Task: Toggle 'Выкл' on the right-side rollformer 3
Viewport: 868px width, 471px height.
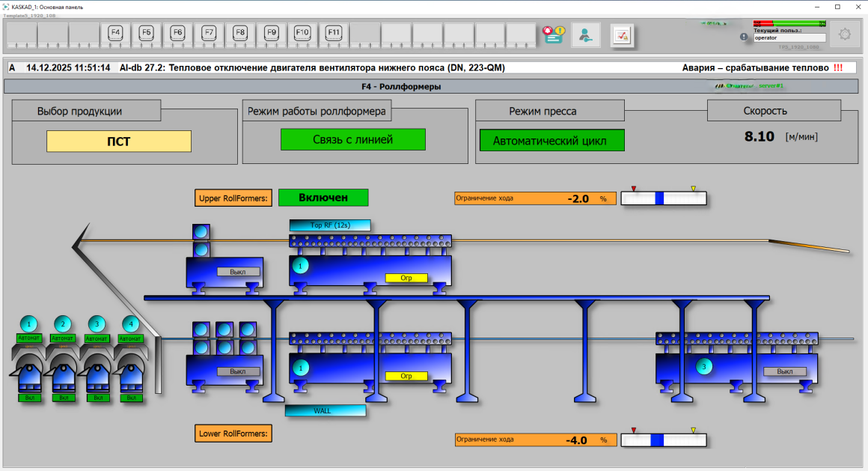Action: [784, 371]
